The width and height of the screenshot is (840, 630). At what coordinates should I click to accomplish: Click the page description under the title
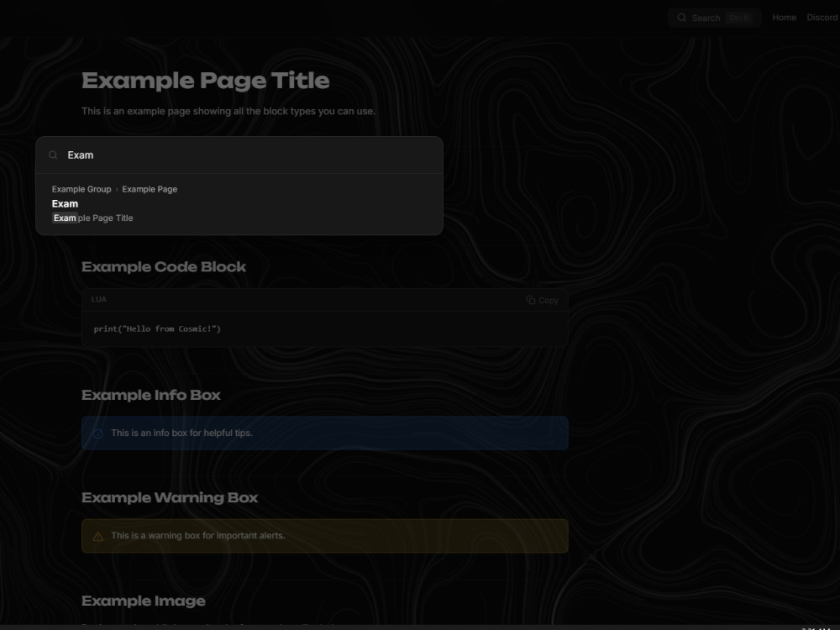tap(228, 112)
